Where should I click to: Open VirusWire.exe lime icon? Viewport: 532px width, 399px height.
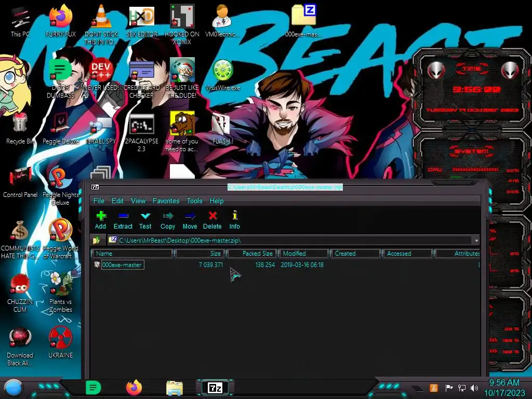(x=222, y=75)
